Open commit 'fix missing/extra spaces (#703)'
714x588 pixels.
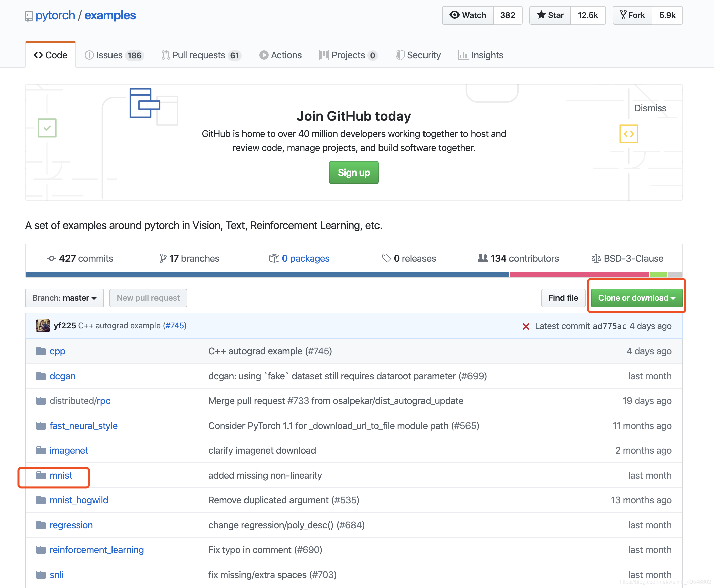tap(272, 575)
